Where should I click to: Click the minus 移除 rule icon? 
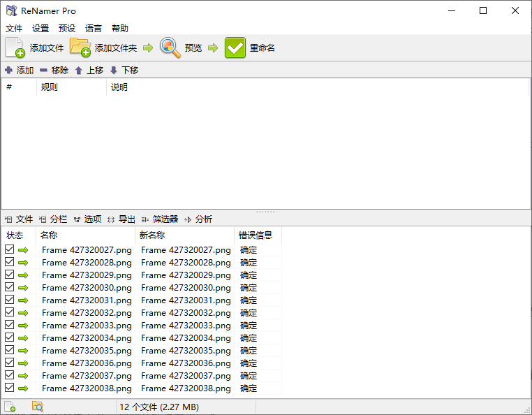[43, 71]
